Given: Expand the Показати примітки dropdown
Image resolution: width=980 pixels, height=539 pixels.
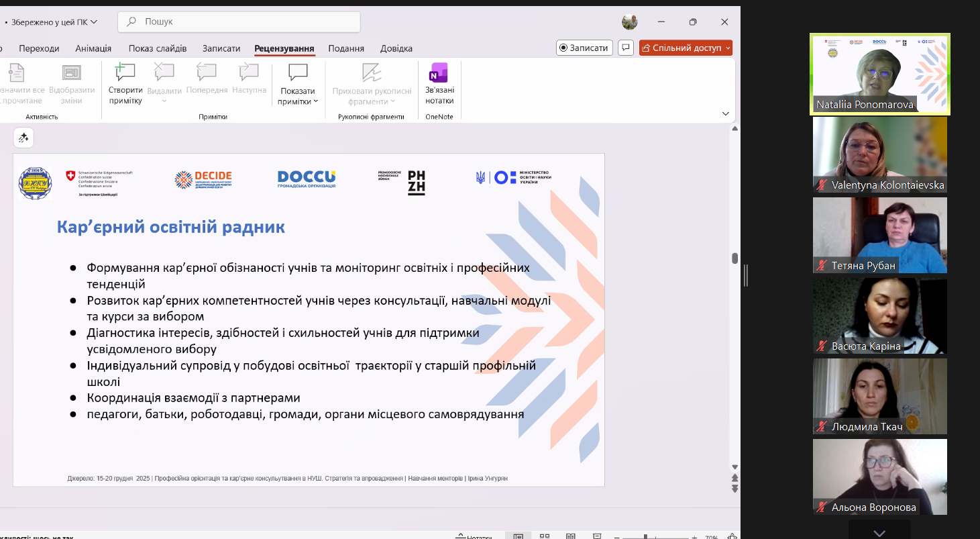Looking at the screenshot, I should [x=298, y=101].
